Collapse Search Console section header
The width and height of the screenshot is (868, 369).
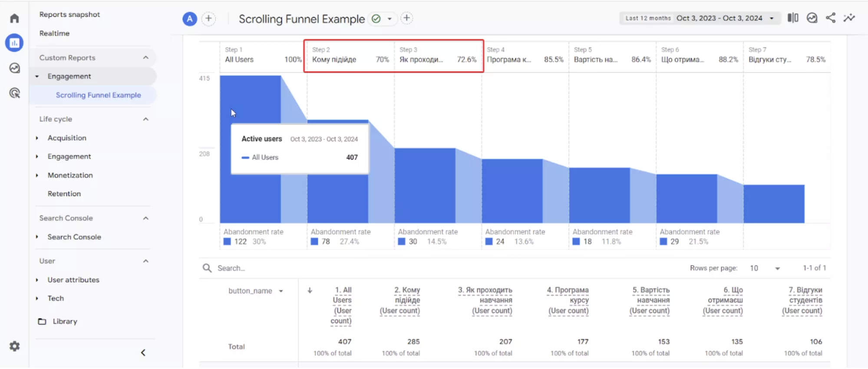coord(146,218)
